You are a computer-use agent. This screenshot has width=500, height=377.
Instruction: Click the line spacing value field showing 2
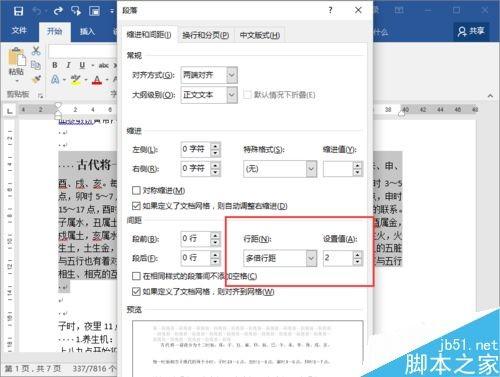[x=338, y=258]
